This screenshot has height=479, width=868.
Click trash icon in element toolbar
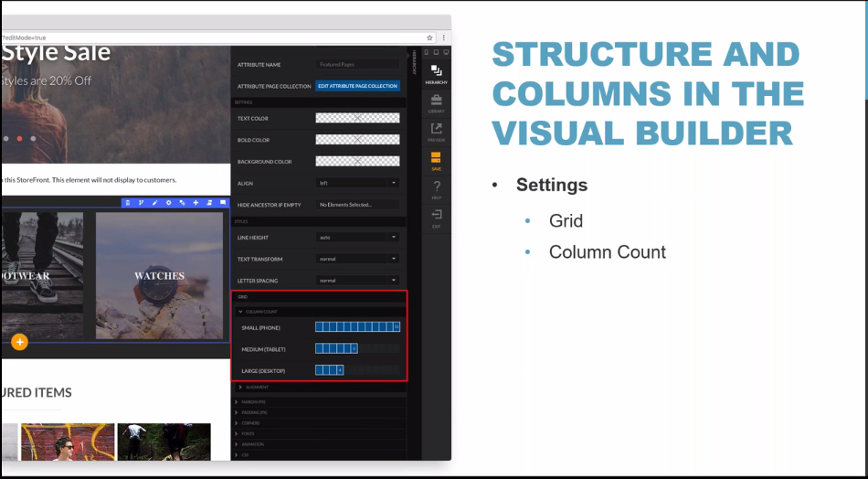[128, 203]
